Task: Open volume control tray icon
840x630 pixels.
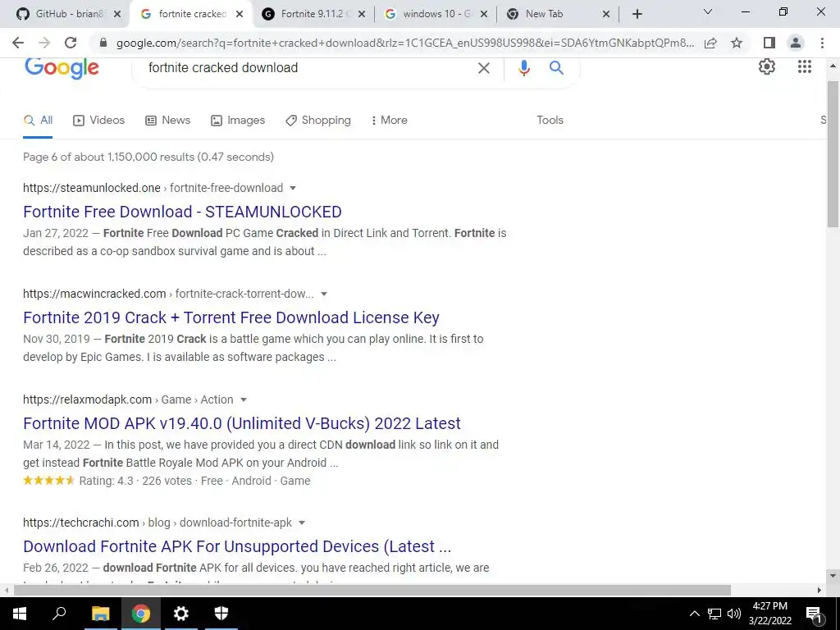Action: pyautogui.click(x=734, y=614)
